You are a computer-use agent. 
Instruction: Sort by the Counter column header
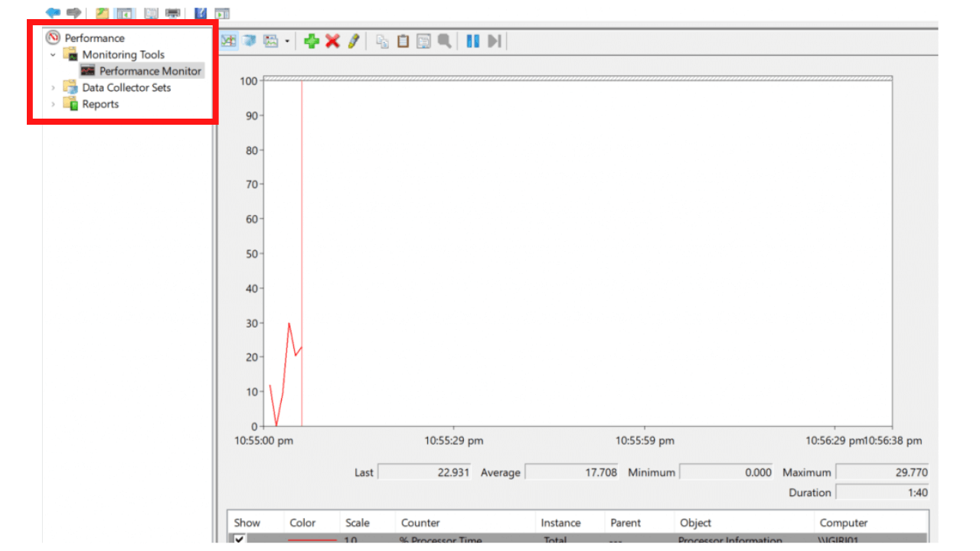[x=465, y=523]
